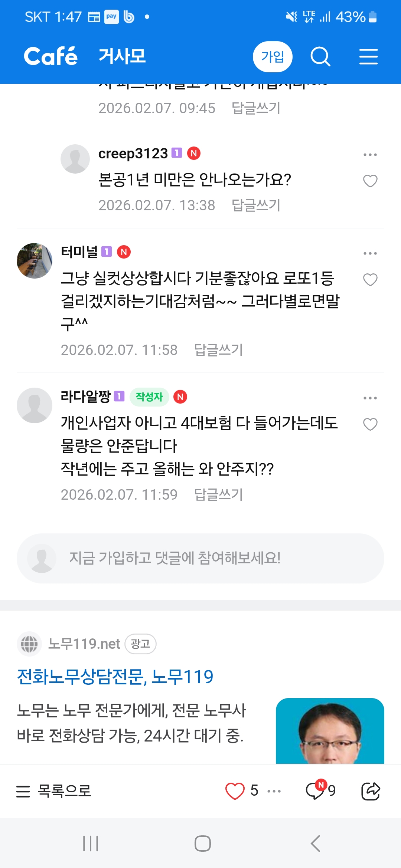Image resolution: width=401 pixels, height=868 pixels.
Task: Tap the Android home navigation button
Action: (202, 844)
